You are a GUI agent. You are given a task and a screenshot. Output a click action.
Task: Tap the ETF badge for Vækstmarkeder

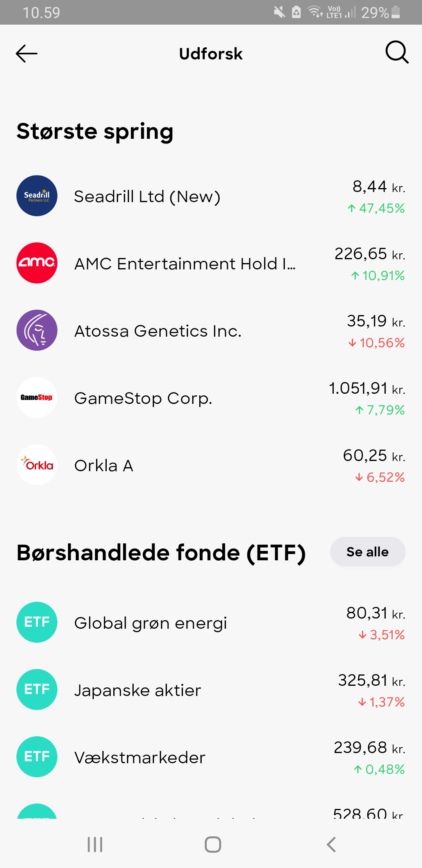(x=37, y=757)
